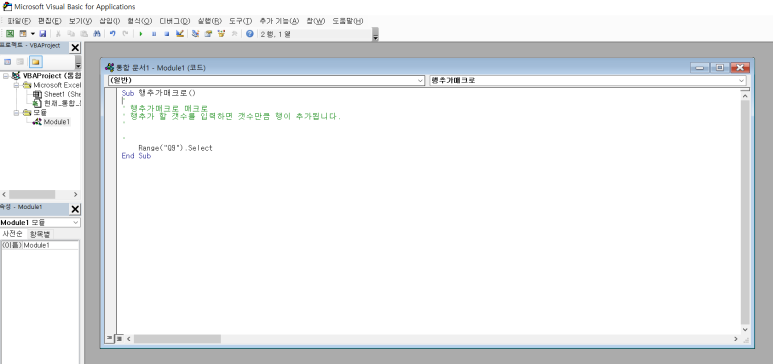Close the Properties Module1 panel
The width and height of the screenshot is (773, 364).
(x=75, y=209)
